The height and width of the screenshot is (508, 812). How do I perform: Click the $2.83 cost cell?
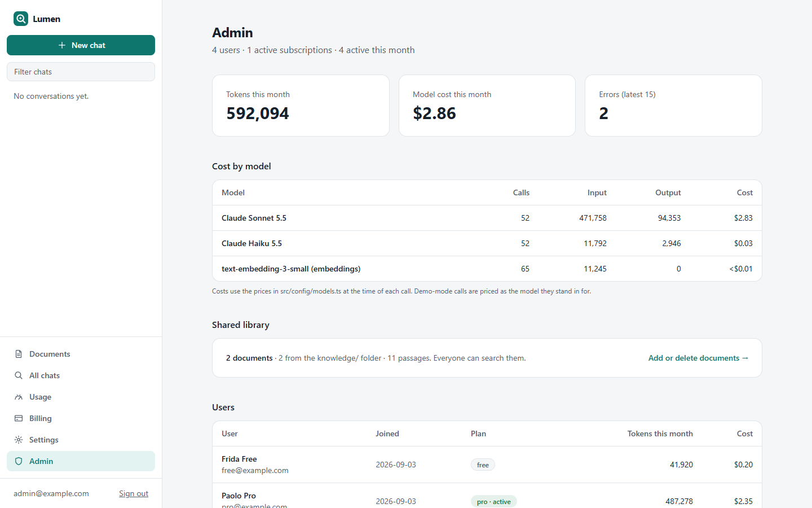pos(743,218)
